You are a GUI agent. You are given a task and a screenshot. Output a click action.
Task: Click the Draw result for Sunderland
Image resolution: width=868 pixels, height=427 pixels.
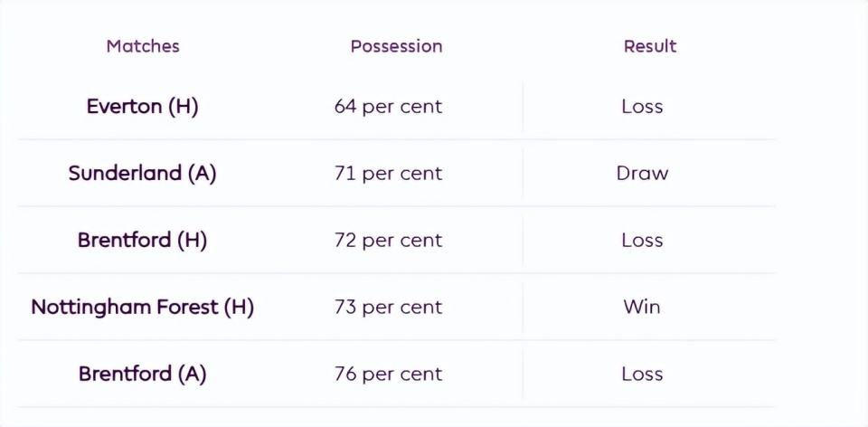642,174
